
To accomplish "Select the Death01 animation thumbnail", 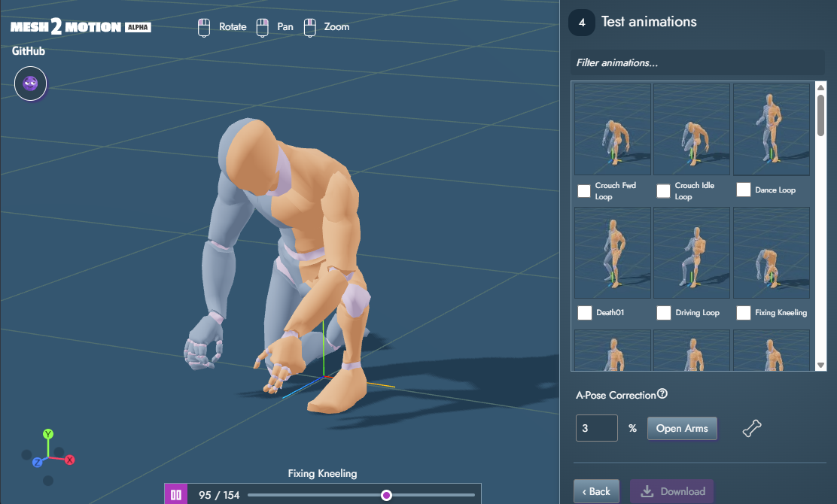I will point(612,253).
